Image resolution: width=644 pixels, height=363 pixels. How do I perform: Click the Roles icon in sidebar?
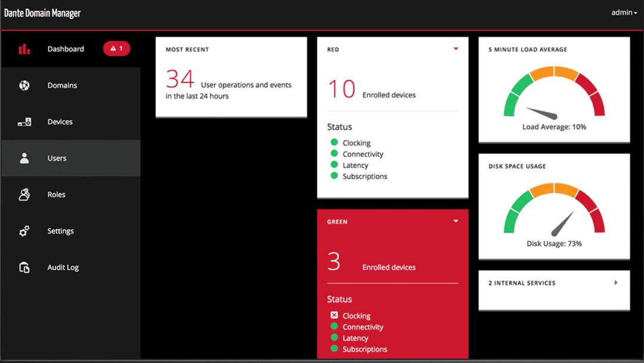coord(24,195)
